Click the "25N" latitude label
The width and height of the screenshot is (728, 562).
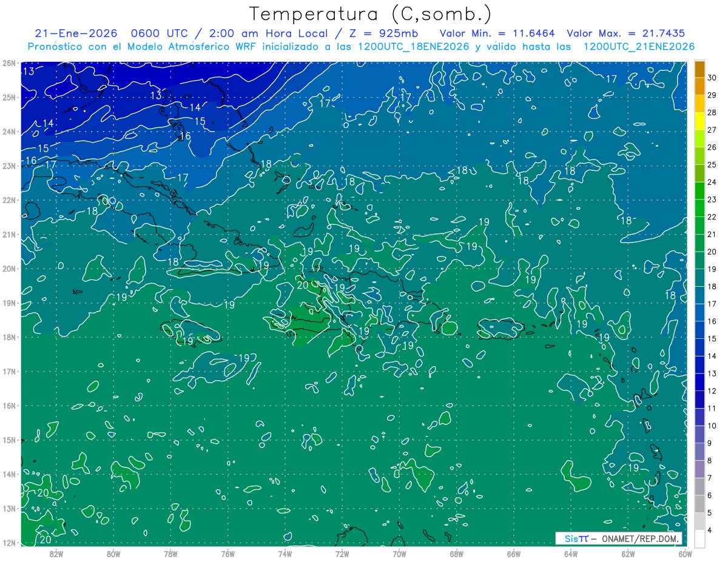coord(8,97)
